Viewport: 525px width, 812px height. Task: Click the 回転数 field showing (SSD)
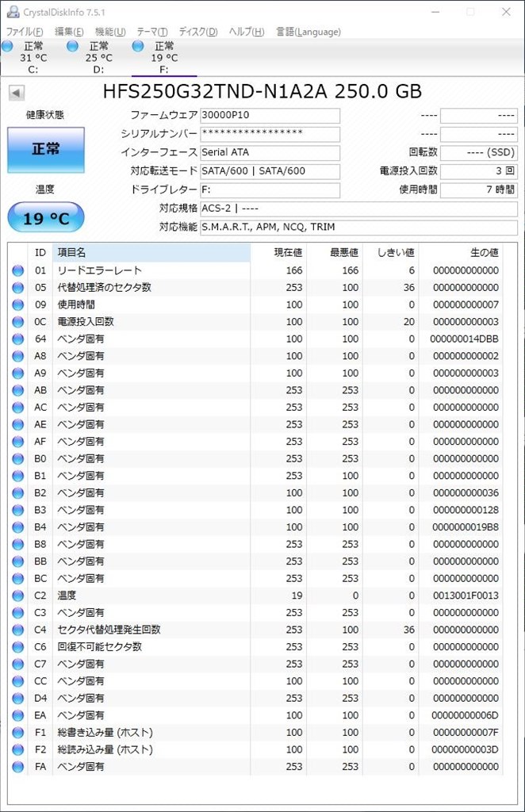[x=478, y=153]
